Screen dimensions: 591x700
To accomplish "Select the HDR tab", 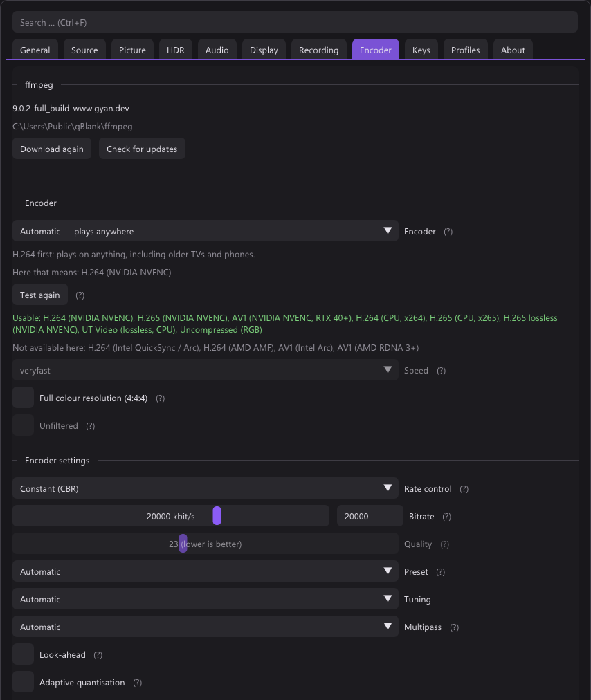I will click(176, 50).
